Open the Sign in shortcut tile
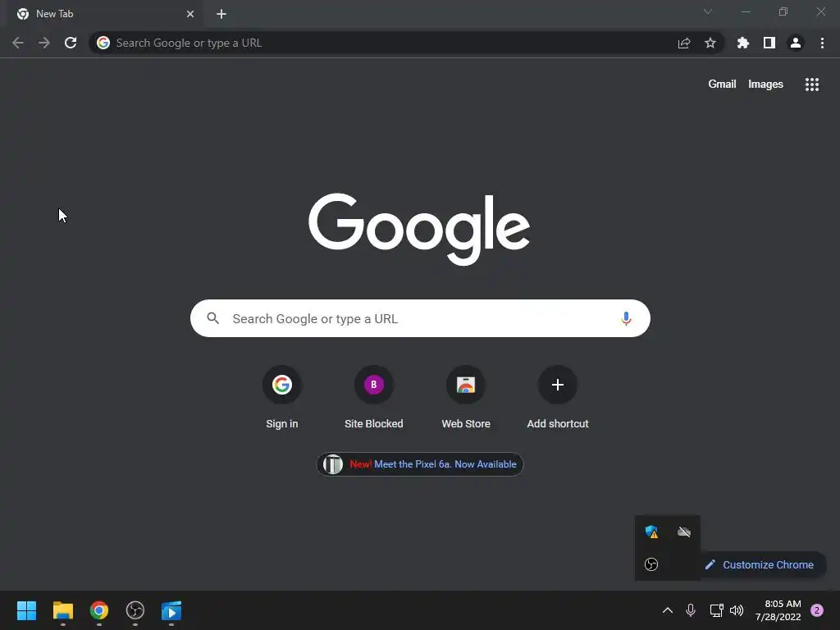The height and width of the screenshot is (630, 840). point(282,398)
